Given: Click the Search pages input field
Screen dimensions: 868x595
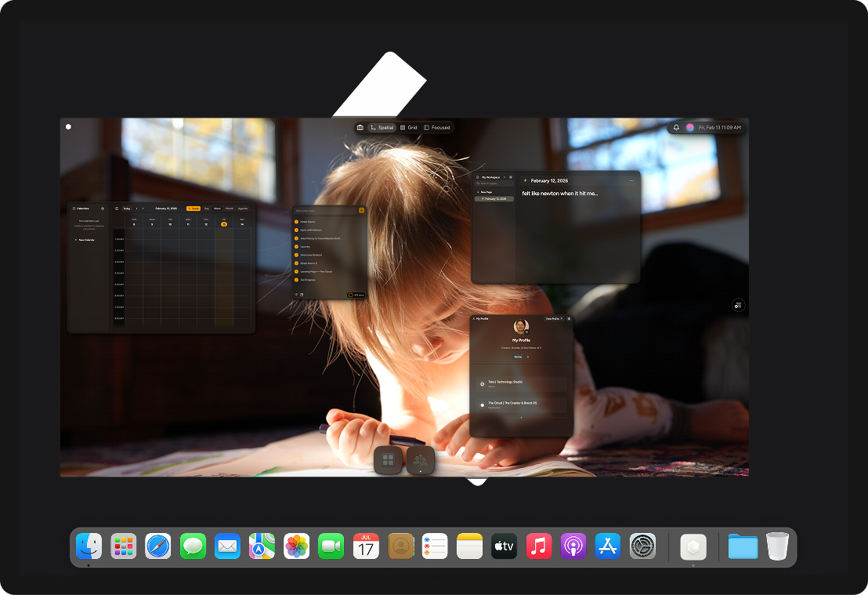Looking at the screenshot, I should click(494, 183).
